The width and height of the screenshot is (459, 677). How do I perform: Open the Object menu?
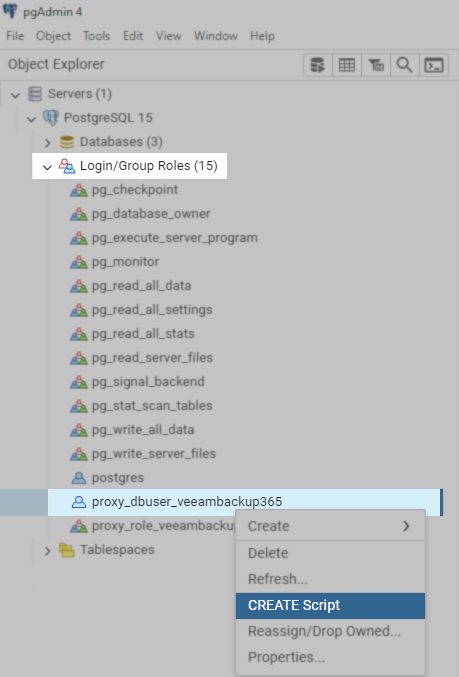point(53,36)
